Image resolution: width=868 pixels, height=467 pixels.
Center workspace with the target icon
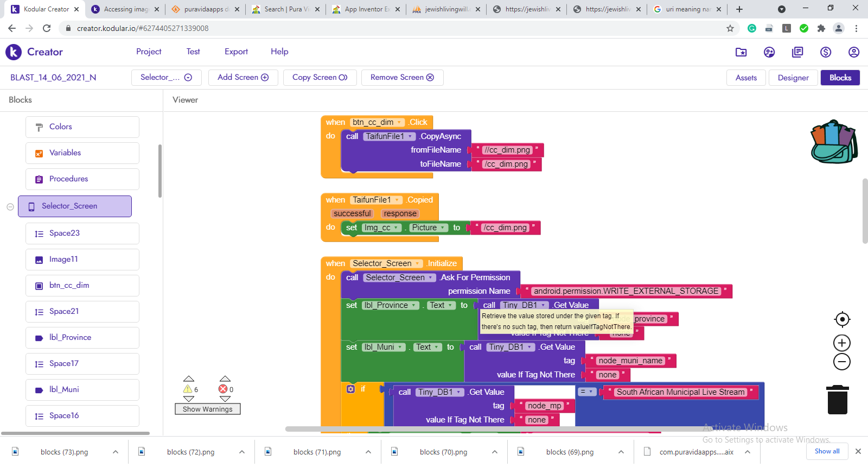pyautogui.click(x=842, y=319)
